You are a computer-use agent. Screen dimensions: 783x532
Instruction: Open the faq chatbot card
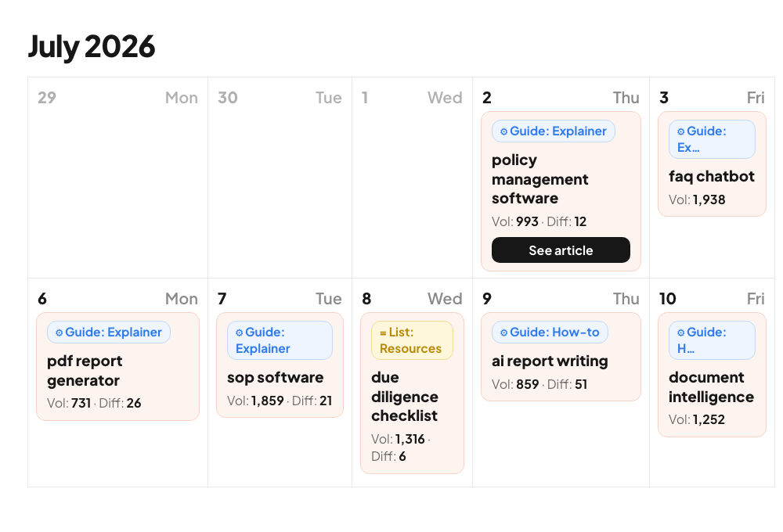pos(712,164)
